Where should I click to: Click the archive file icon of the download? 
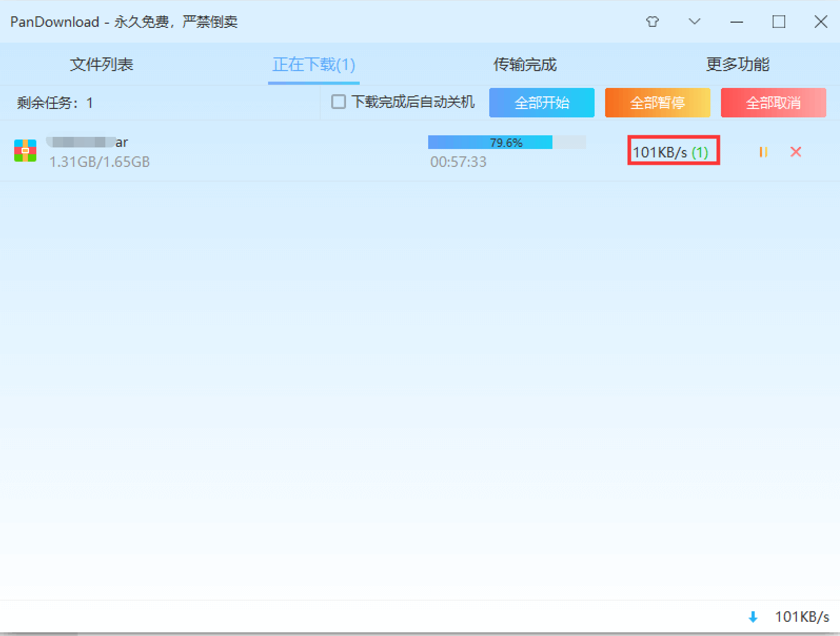25,151
